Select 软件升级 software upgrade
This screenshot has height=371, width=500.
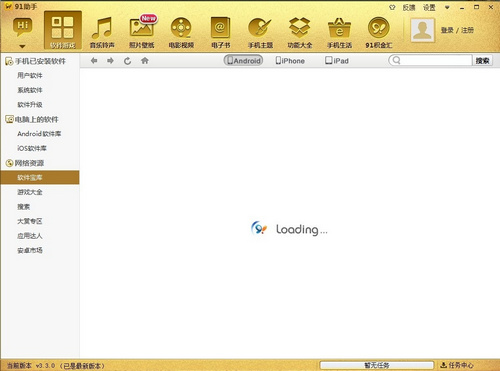tap(30, 105)
